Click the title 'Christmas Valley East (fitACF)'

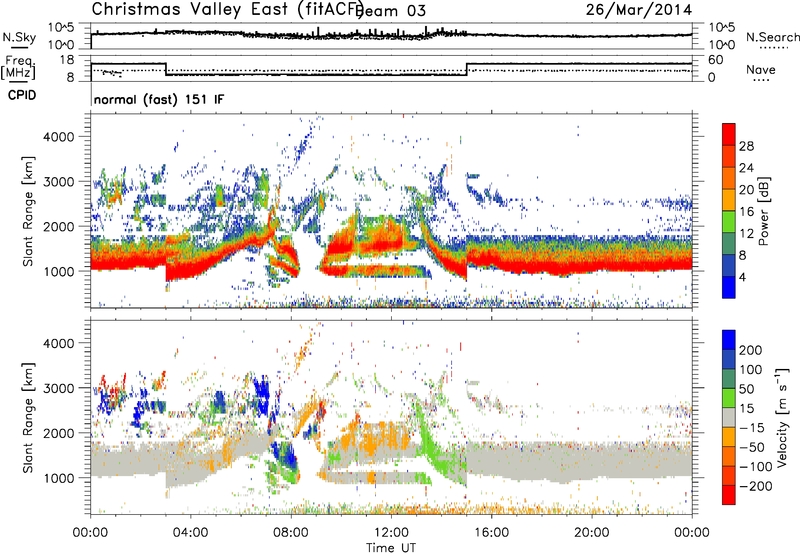pos(228,10)
